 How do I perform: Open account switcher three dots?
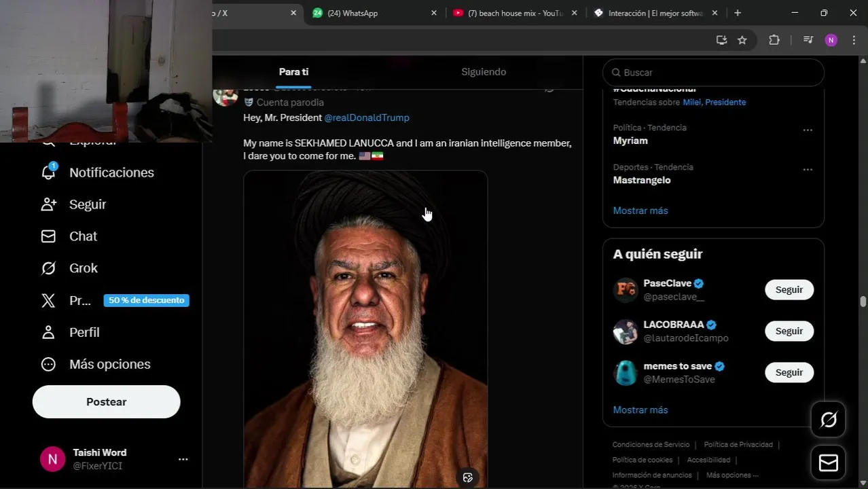183,459
